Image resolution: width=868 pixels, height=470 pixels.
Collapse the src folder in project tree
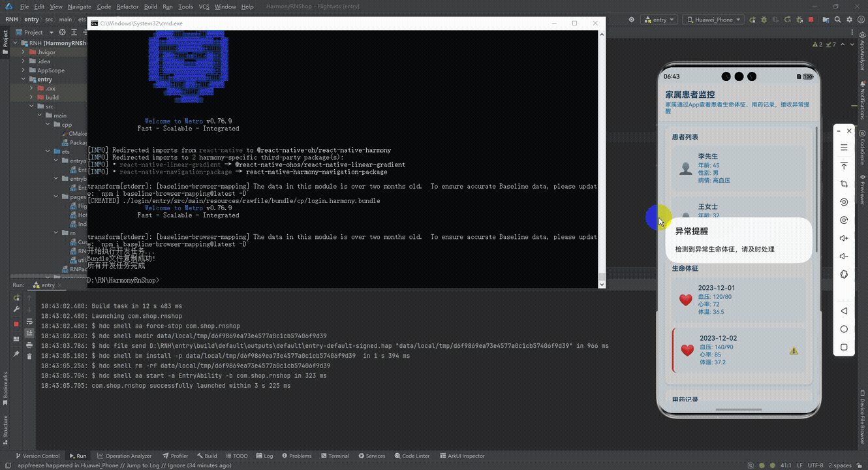(31, 106)
